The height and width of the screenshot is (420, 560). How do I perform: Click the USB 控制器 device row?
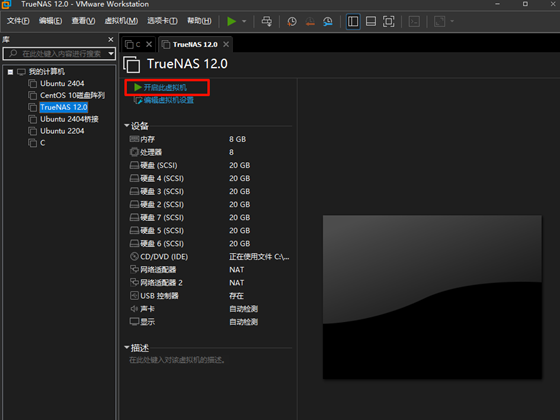(x=210, y=296)
